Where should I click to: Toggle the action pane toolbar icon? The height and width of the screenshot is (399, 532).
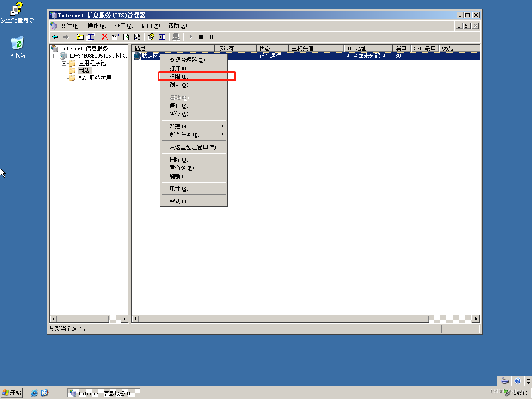162,37
